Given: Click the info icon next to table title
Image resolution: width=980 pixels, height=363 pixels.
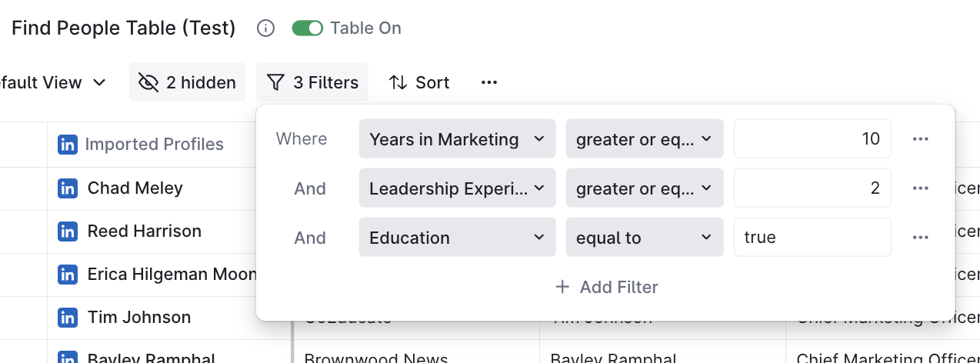Looking at the screenshot, I should [265, 28].
